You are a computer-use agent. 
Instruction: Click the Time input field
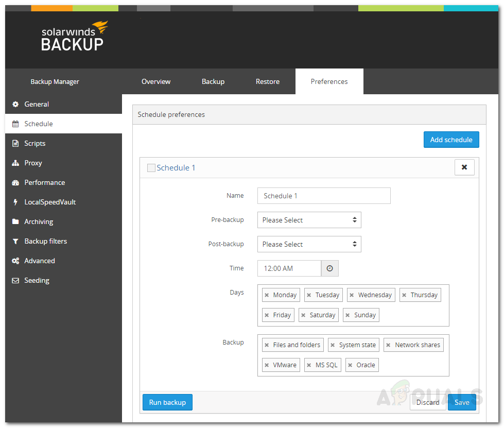[289, 268]
